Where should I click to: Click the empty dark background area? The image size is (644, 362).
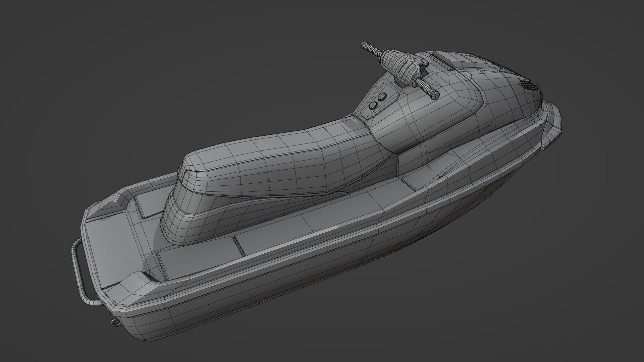tap(134, 84)
